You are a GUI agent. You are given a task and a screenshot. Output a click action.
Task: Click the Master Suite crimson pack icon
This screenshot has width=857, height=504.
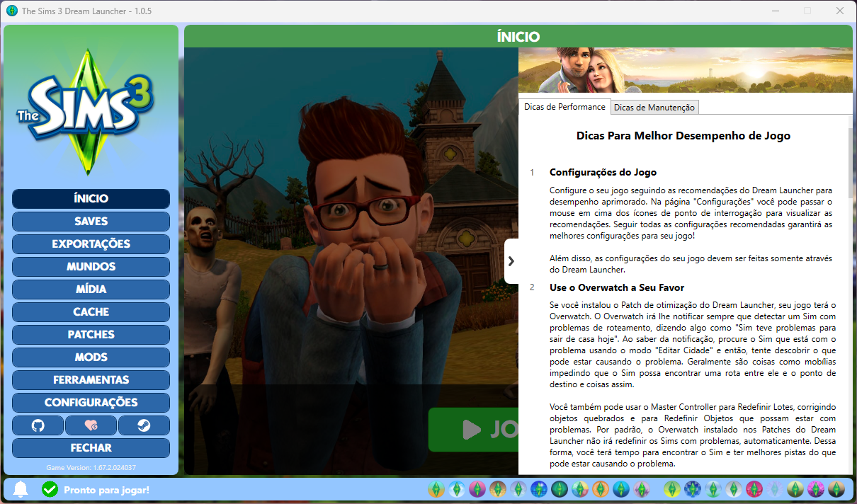(x=754, y=489)
